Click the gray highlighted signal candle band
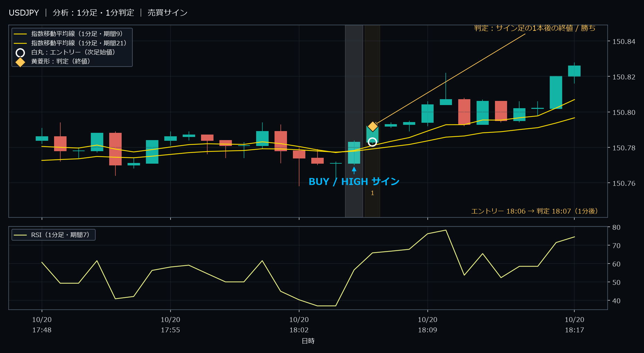This screenshot has width=644, height=353. (x=354, y=121)
